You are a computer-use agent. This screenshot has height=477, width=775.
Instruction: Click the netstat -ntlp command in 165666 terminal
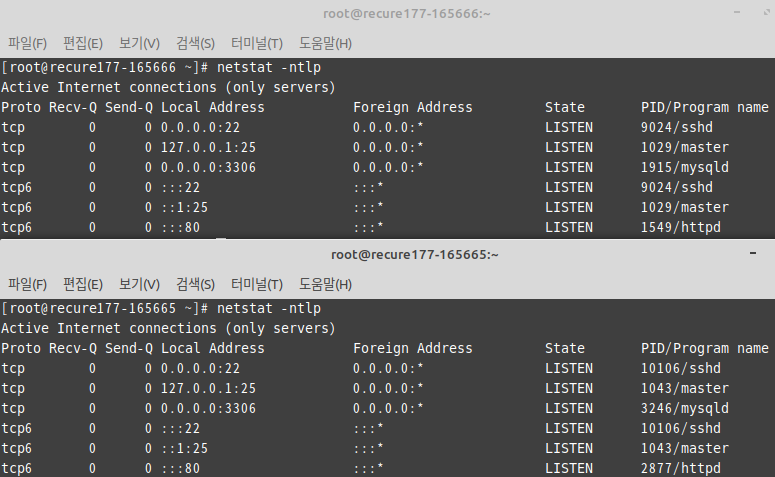click(x=269, y=68)
